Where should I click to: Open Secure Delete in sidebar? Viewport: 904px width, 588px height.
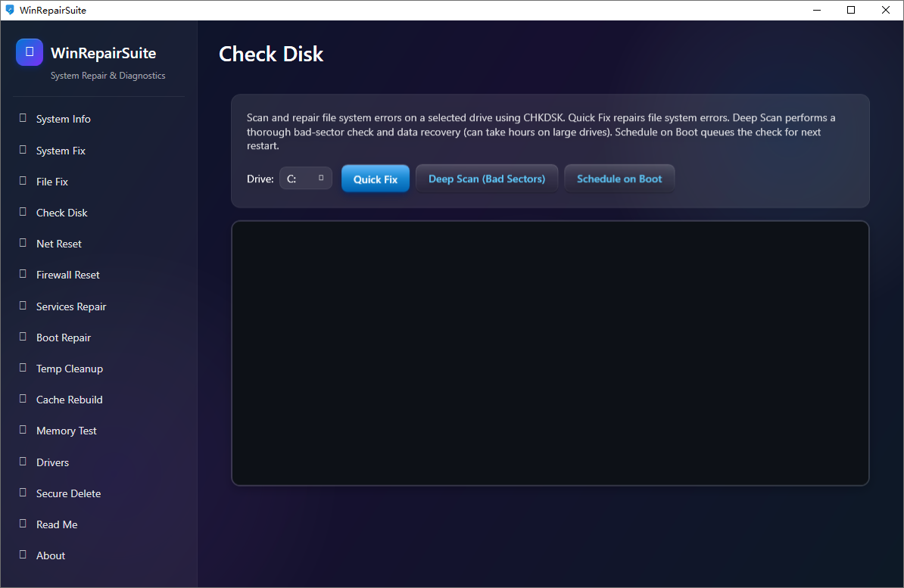coord(98,493)
